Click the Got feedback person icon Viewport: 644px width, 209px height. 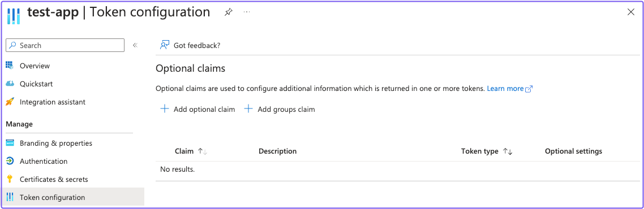click(165, 45)
